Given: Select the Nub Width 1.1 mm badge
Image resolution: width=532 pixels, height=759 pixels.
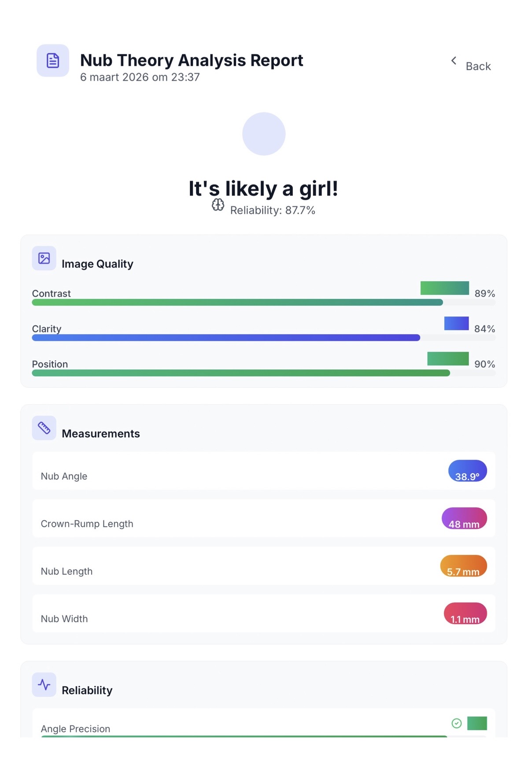Looking at the screenshot, I should coord(465,614).
